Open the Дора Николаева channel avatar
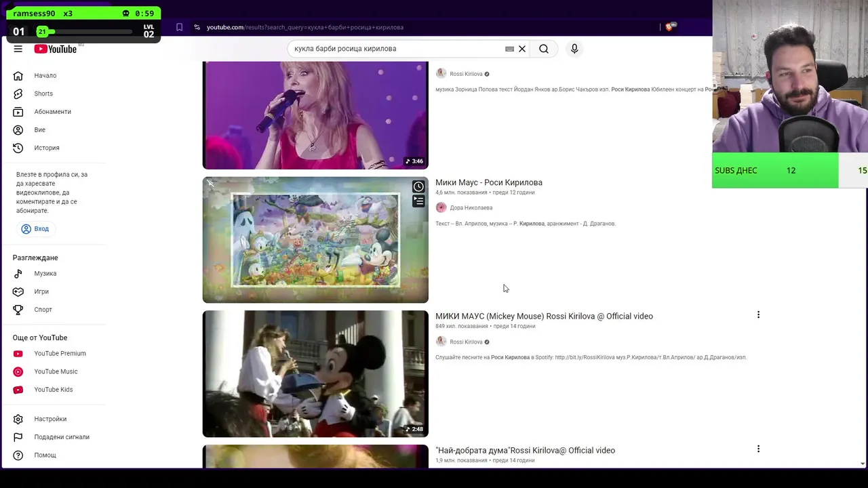Viewport: 868px width, 488px height. pos(441,207)
